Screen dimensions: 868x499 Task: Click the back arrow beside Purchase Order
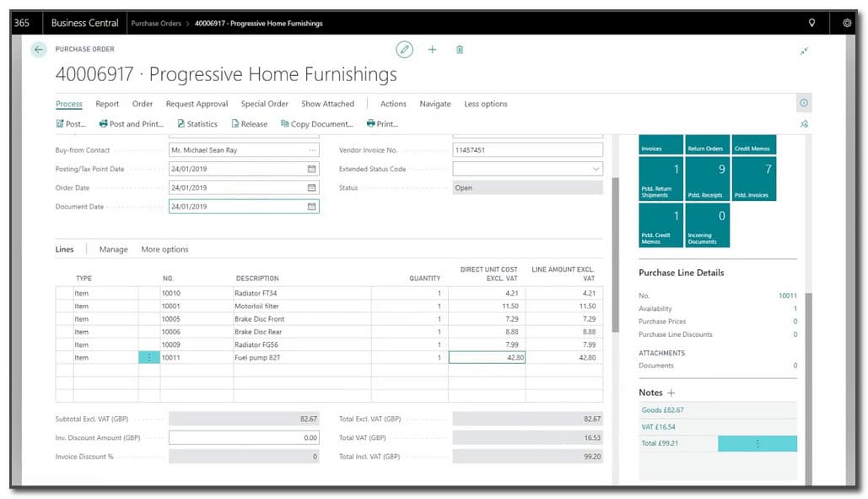(x=38, y=50)
